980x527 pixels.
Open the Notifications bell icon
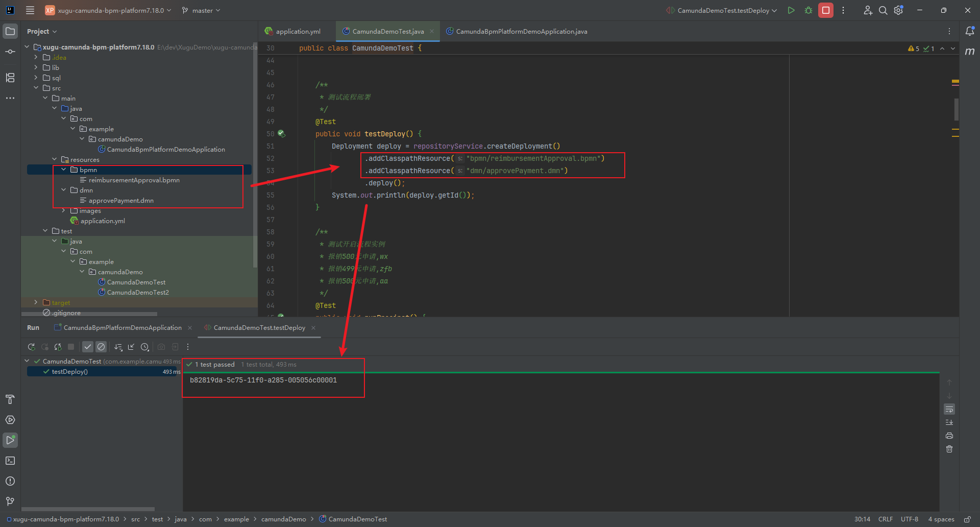970,31
